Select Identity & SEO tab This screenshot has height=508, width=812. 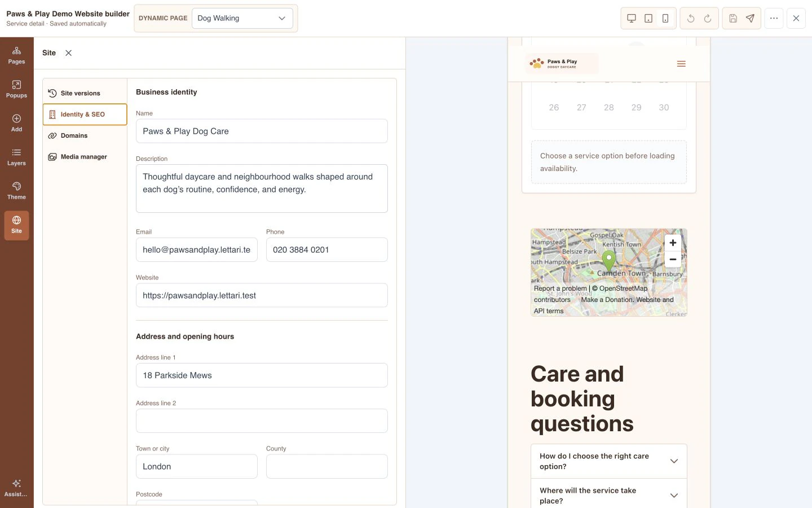tap(85, 115)
